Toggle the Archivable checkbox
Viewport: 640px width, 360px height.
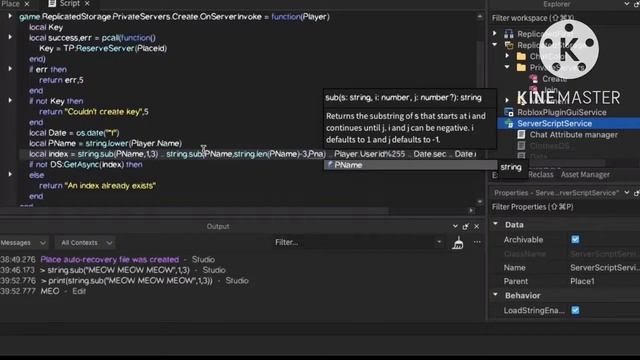click(x=575, y=240)
